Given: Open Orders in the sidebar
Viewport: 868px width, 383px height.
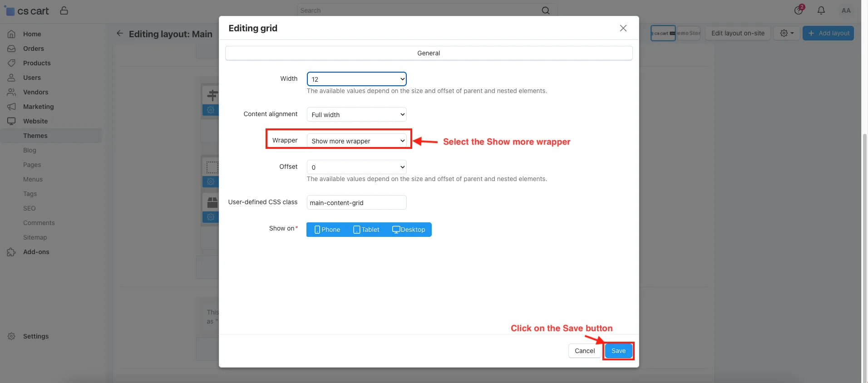Looking at the screenshot, I should (x=33, y=49).
